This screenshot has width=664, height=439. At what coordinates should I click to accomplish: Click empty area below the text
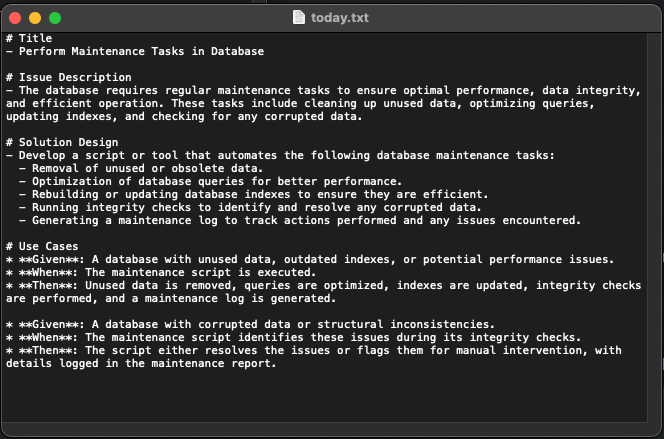click(x=324, y=394)
